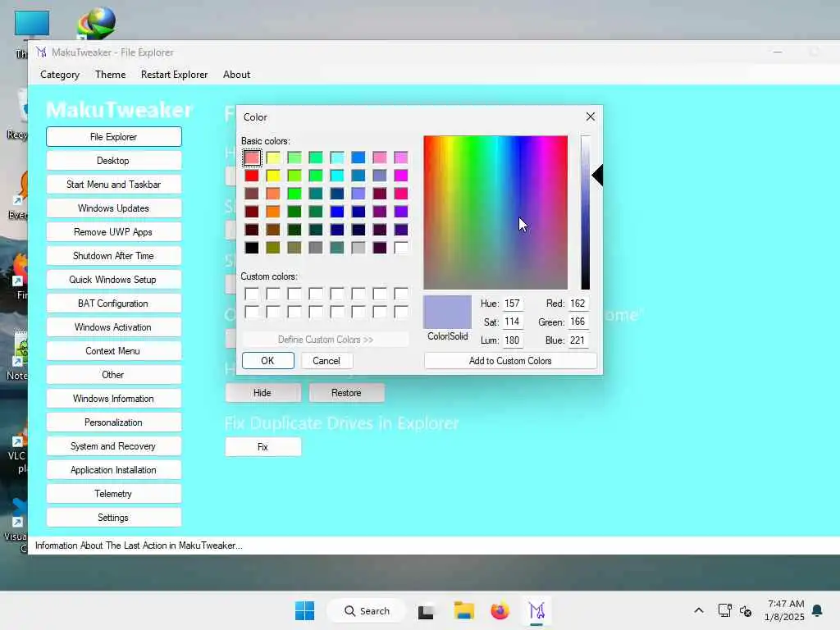840x630 pixels.
Task: Click the Green value field
Action: click(x=578, y=322)
